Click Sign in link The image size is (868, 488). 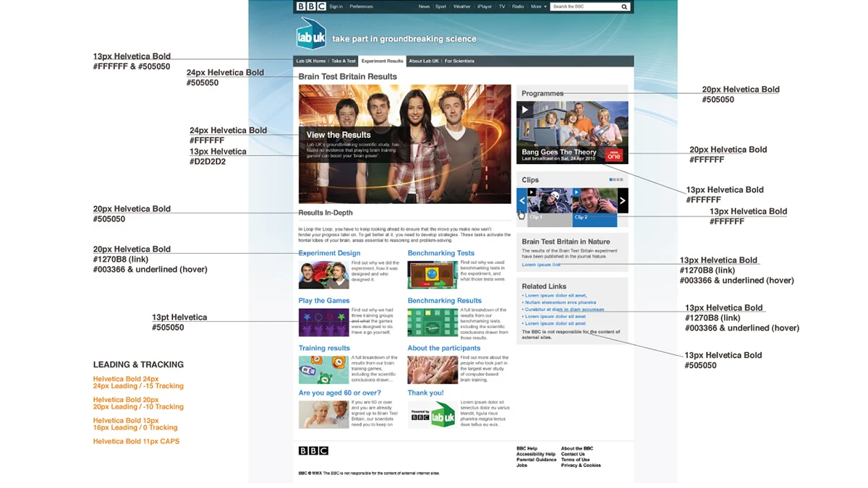point(336,7)
